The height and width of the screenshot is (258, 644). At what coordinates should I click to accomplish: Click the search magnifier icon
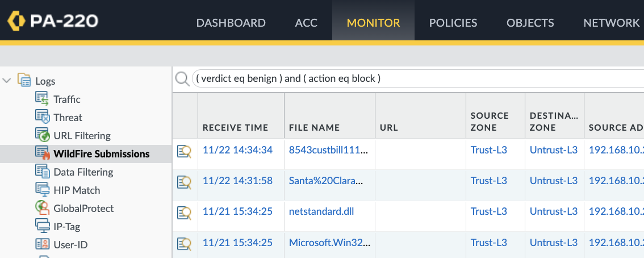(x=182, y=78)
